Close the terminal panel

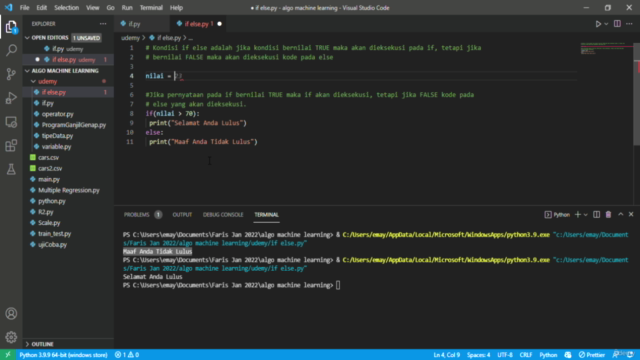(631, 214)
